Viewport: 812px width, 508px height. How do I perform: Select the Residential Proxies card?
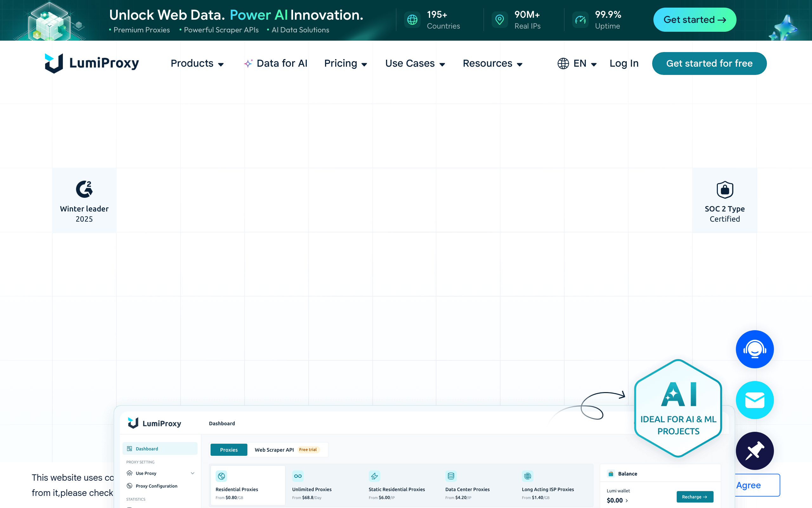coord(248,485)
